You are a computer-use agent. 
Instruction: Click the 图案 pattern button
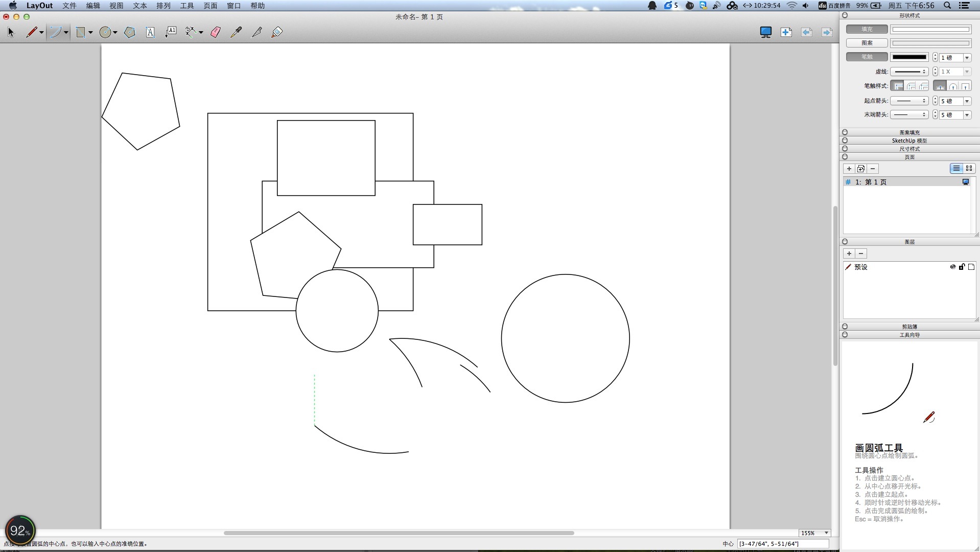click(x=867, y=43)
